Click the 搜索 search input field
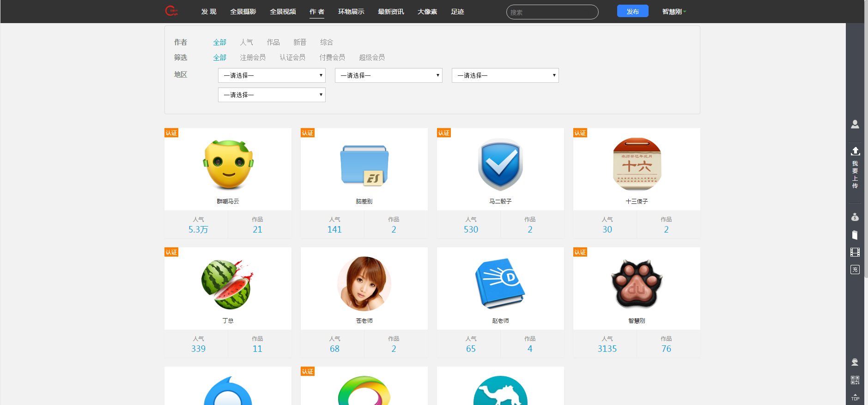Image resolution: width=868 pixels, height=405 pixels. pyautogui.click(x=552, y=12)
